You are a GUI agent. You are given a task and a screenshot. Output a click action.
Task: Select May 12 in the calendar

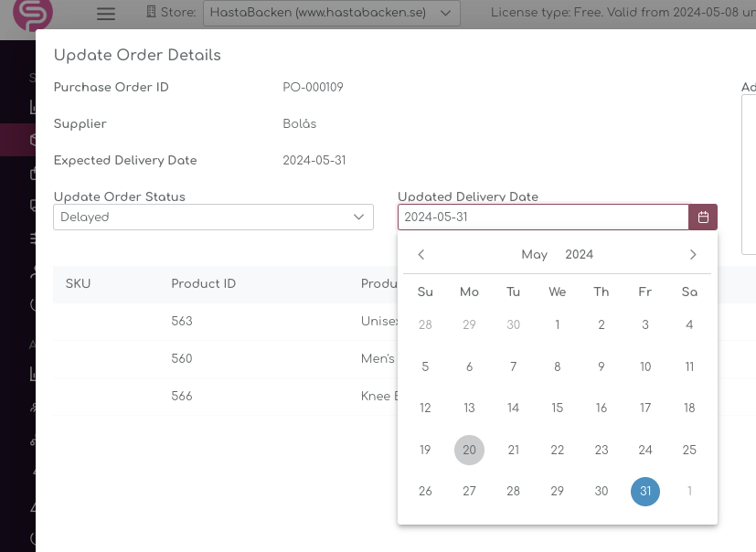[425, 408]
